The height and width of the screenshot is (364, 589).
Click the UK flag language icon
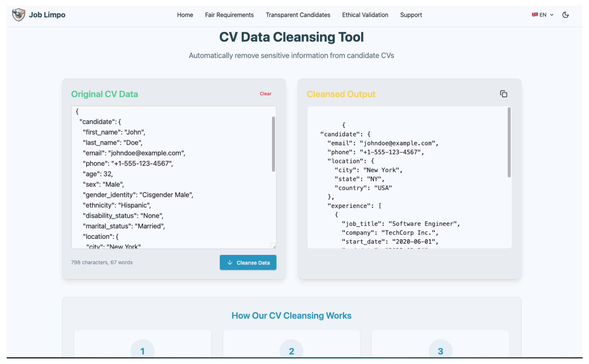[x=535, y=15]
